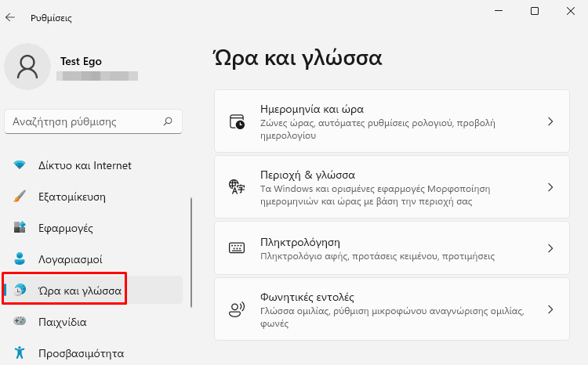
Task: Open the Περιοχή & γλώσσα card
Action: tap(392, 186)
